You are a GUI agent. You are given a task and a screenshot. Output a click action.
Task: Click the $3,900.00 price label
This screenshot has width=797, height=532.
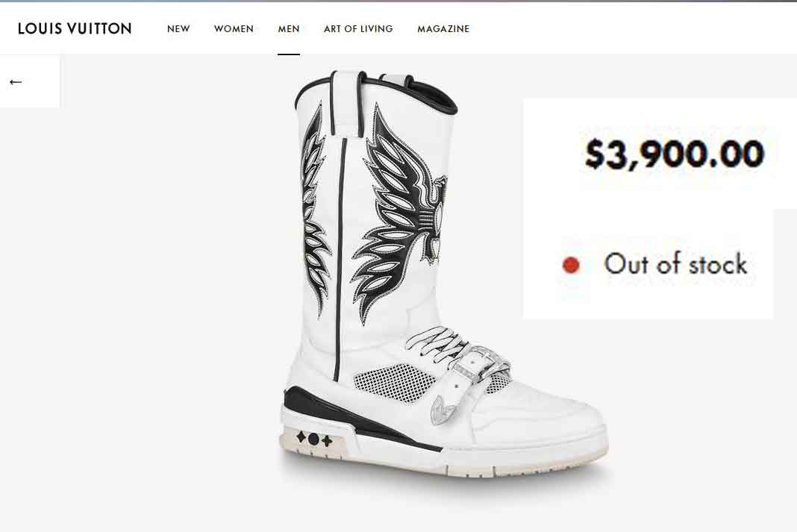675,154
